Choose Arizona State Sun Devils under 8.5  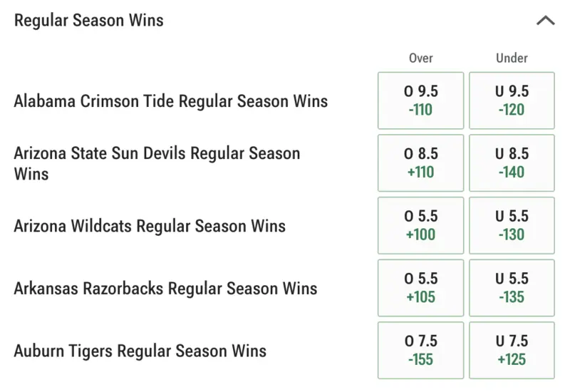512,163
